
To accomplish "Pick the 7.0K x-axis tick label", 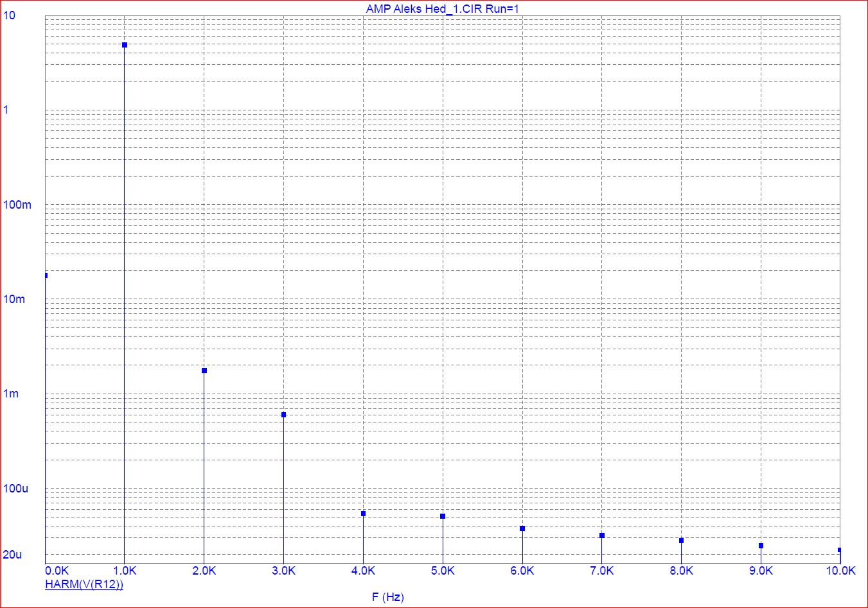I will click(602, 571).
